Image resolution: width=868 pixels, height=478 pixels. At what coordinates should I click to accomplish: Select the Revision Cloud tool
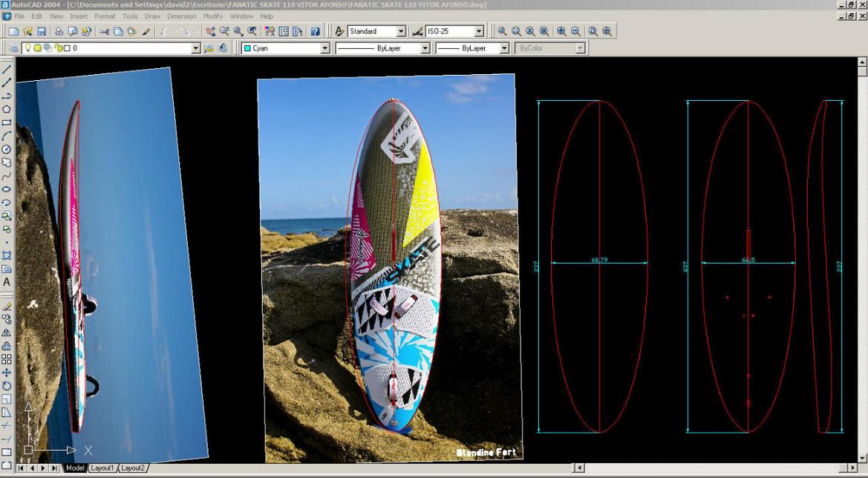[x=7, y=163]
